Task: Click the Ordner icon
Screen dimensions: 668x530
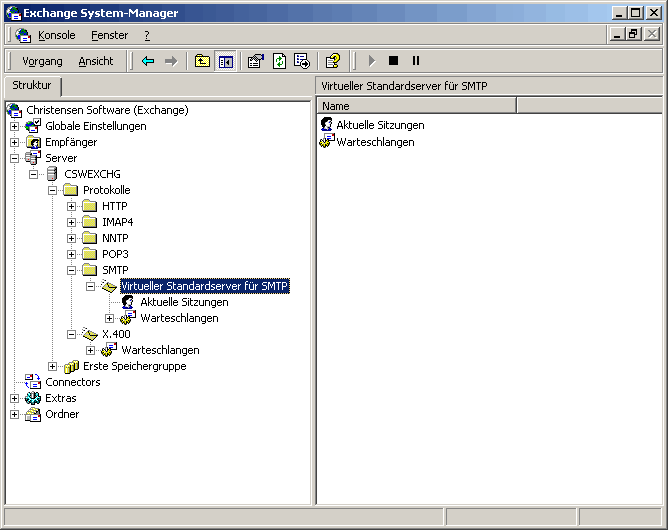Action: [x=33, y=414]
